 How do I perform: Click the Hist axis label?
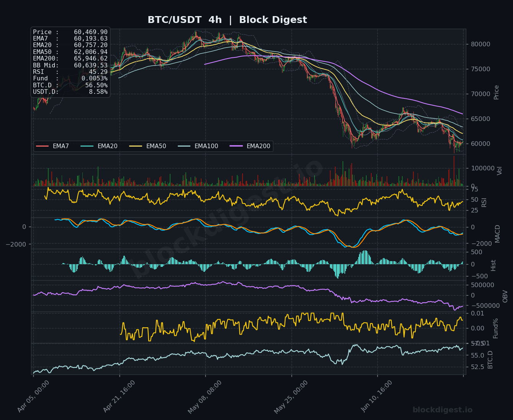coord(493,265)
